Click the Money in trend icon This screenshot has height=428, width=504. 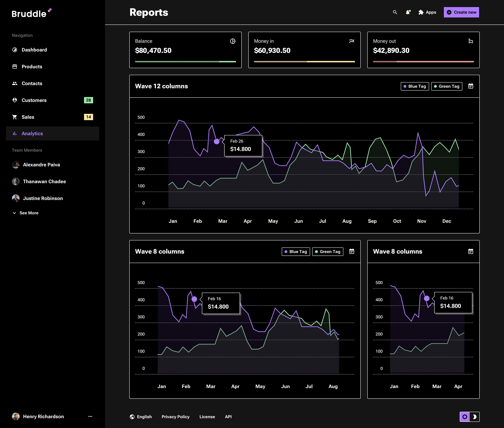[352, 41]
